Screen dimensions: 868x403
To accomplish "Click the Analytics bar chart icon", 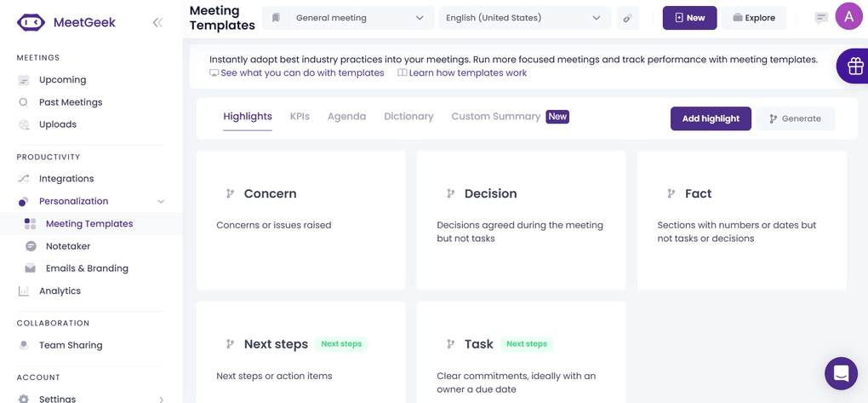I will [x=24, y=291].
